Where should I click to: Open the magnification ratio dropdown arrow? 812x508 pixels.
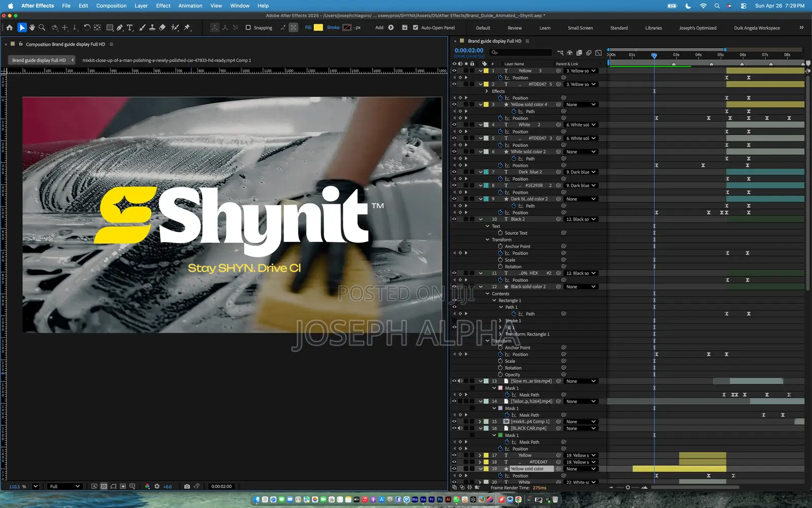coord(36,486)
